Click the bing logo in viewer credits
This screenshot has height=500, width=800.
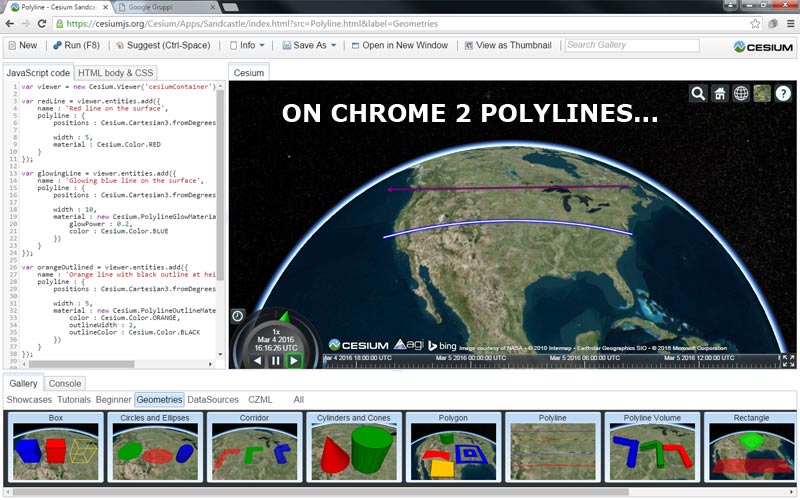[442, 345]
